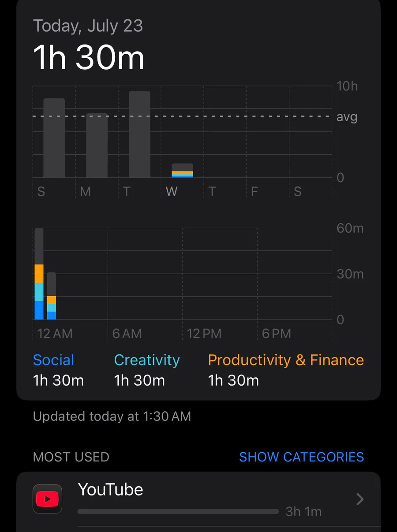397x532 pixels.
Task: Tap the 1h 30m total time heading
Action: [x=89, y=58]
